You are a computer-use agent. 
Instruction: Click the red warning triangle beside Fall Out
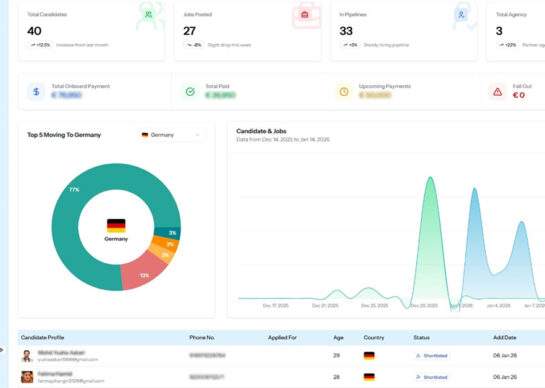click(x=498, y=92)
